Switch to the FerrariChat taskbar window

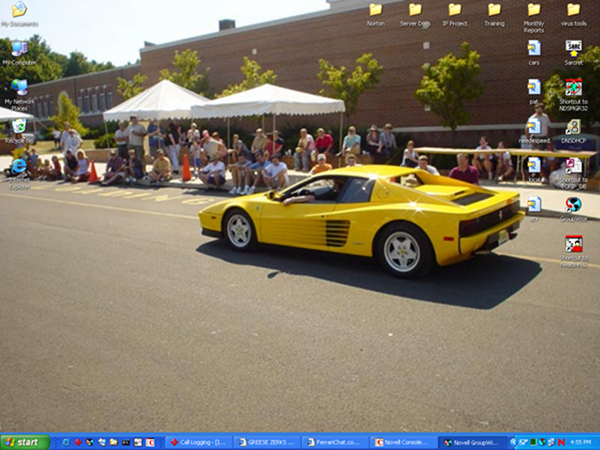tap(336, 442)
